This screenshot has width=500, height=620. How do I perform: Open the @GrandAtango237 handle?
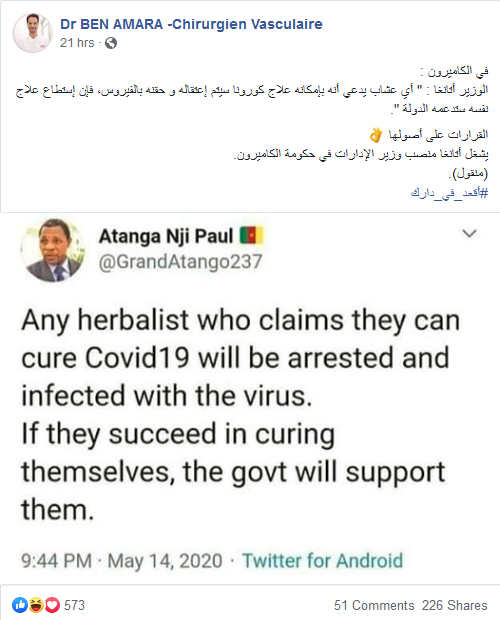(180, 262)
